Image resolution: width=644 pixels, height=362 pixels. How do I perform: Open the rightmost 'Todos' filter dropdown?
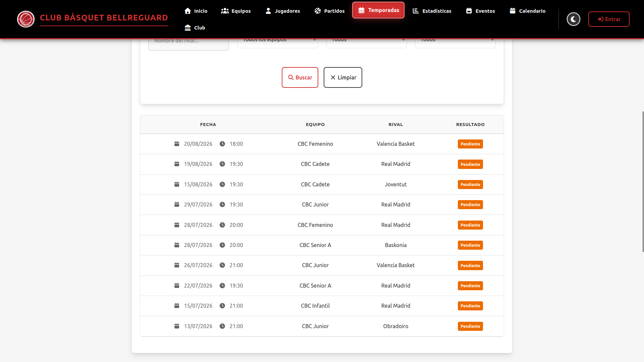[455, 43]
